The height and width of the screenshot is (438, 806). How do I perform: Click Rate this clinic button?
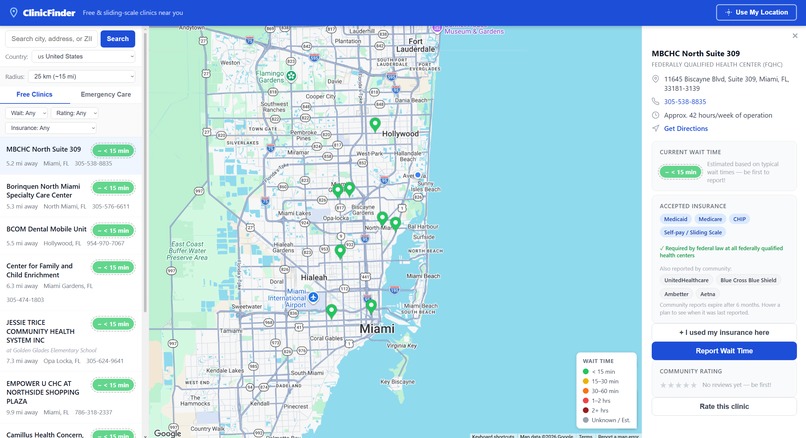coord(724,406)
